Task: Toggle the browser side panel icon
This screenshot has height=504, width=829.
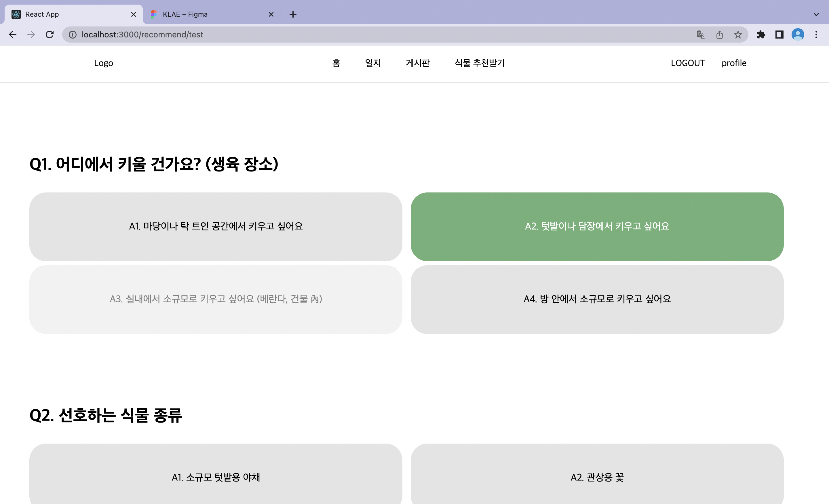Action: tap(779, 35)
